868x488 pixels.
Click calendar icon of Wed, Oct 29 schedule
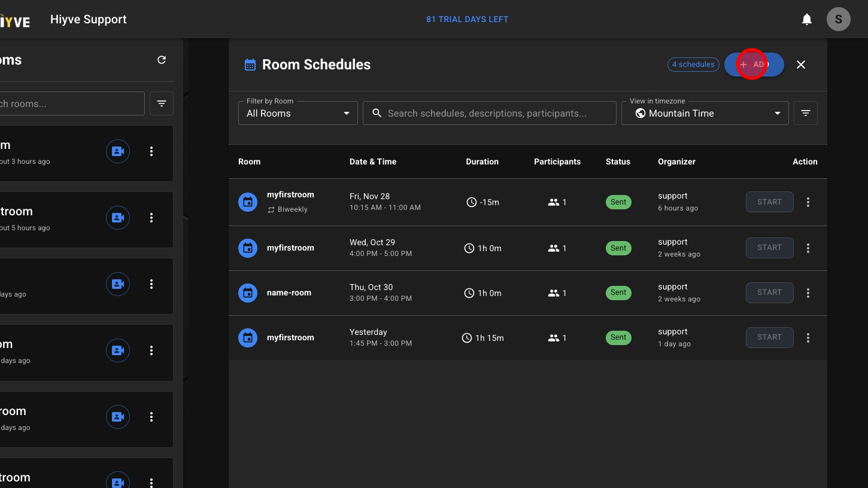248,248
